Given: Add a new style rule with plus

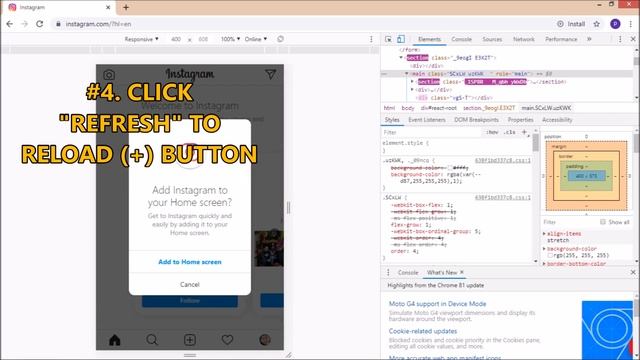Looking at the screenshot, I should [524, 132].
